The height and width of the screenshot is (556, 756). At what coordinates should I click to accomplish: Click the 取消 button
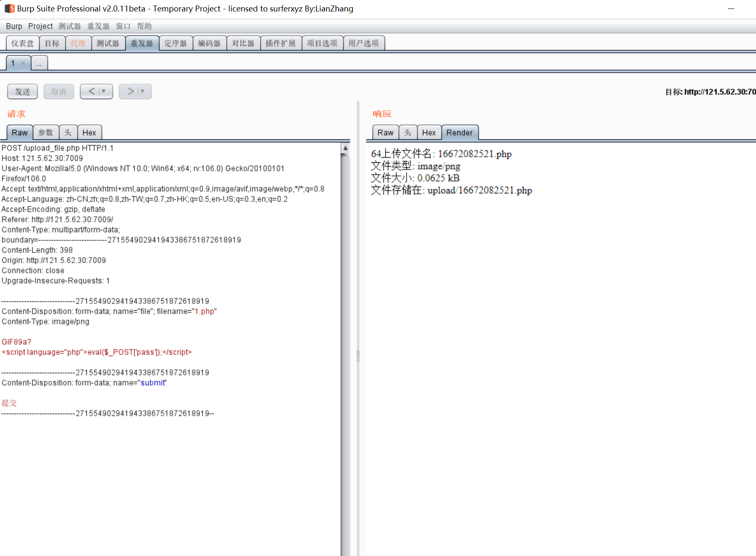click(x=59, y=92)
